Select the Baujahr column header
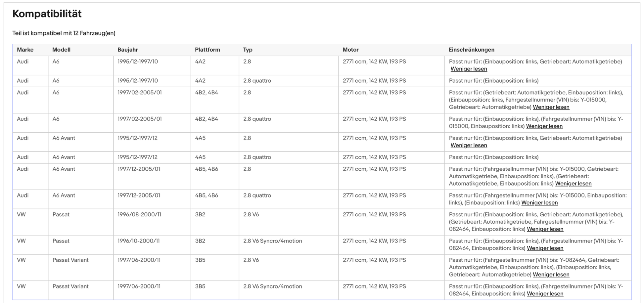 tap(127, 50)
